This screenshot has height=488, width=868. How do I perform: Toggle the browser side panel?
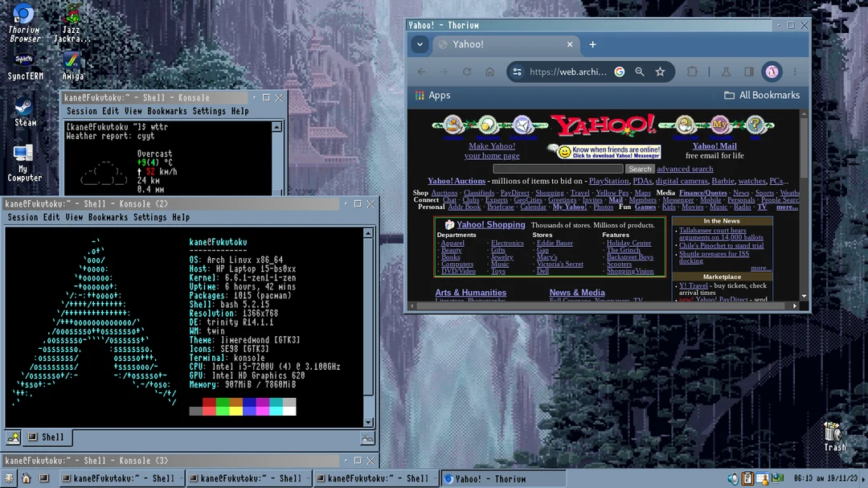tap(748, 72)
